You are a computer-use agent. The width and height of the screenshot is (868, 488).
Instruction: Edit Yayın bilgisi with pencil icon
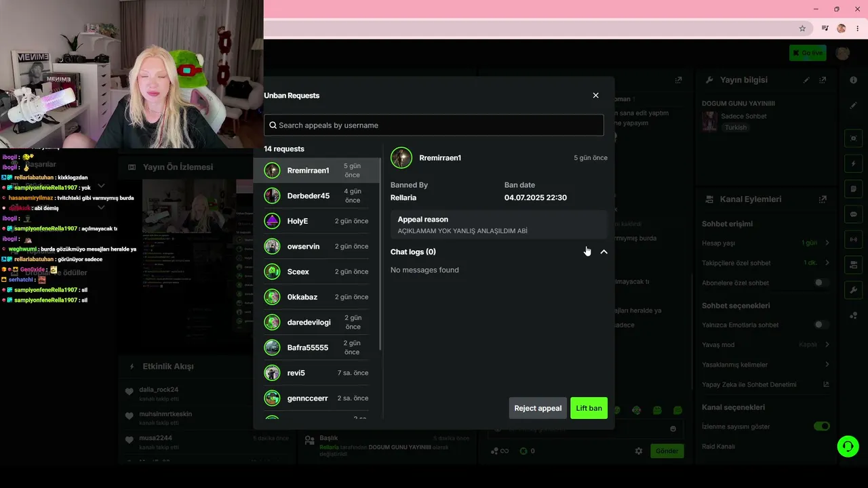(x=806, y=80)
